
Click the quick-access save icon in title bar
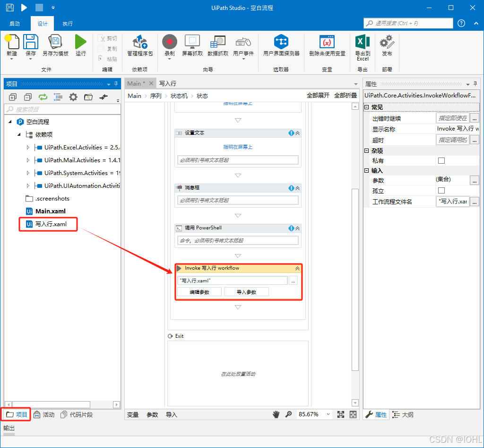[10, 8]
